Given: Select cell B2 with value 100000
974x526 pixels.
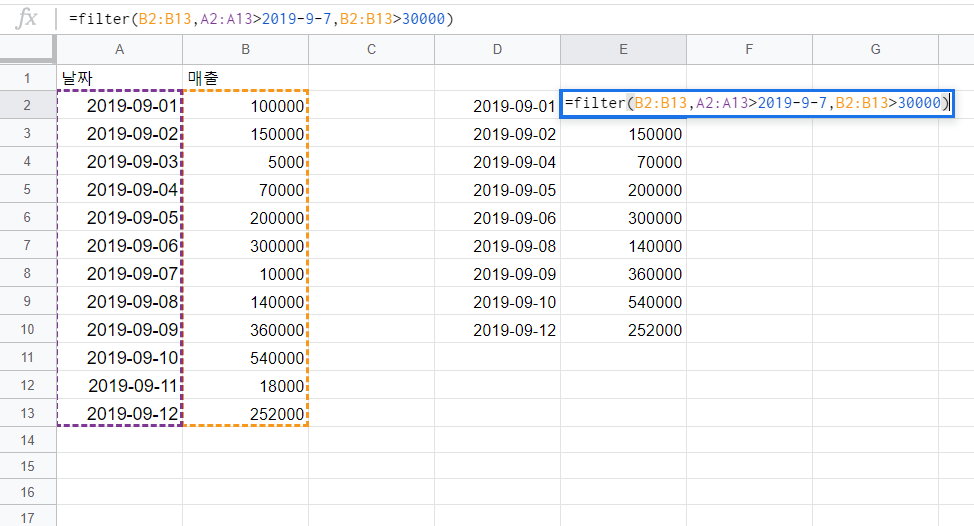Looking at the screenshot, I should [x=245, y=105].
